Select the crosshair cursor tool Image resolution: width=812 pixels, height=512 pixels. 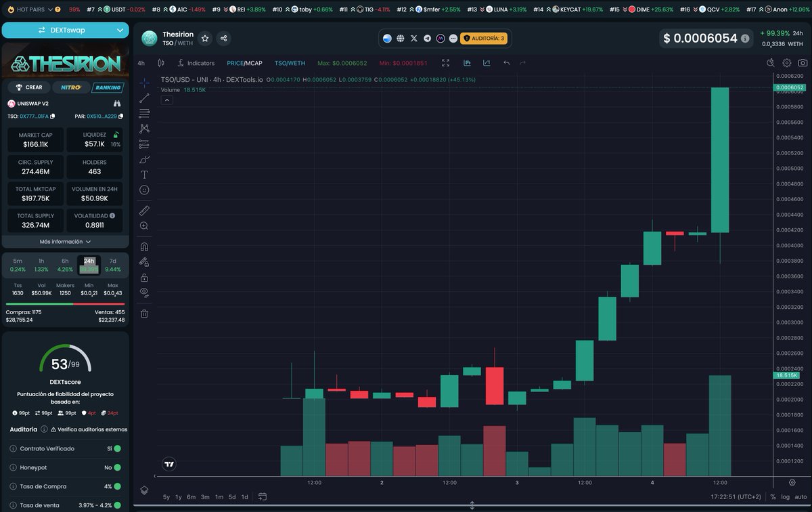[144, 83]
